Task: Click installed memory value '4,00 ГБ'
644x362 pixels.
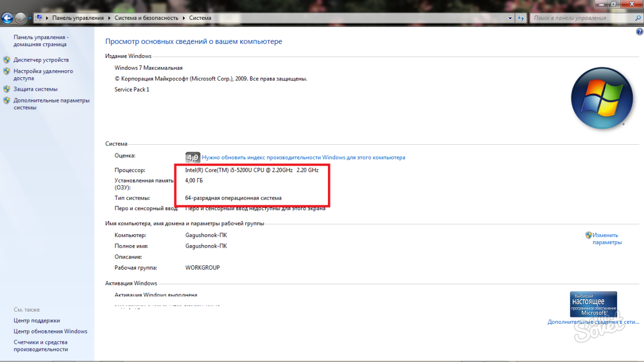Action: coord(194,181)
